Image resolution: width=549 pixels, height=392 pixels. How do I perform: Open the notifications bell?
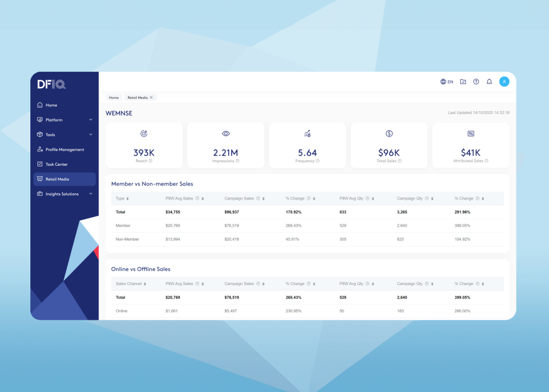click(489, 82)
